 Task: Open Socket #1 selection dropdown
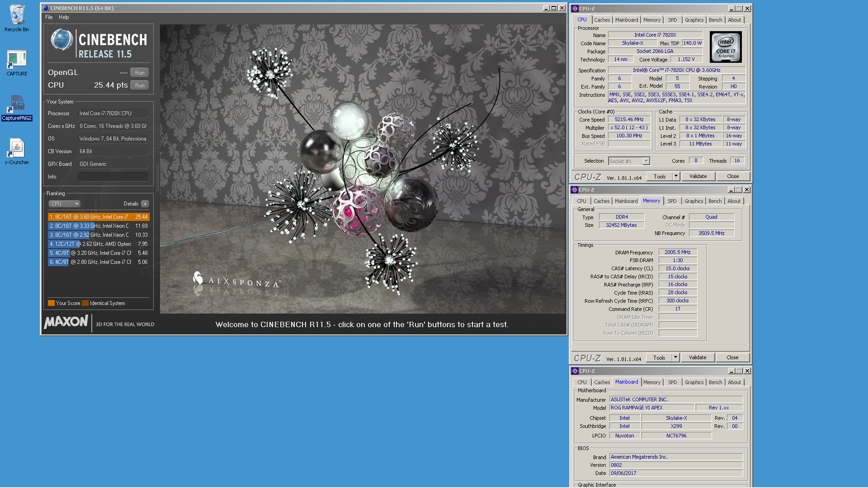click(629, 161)
